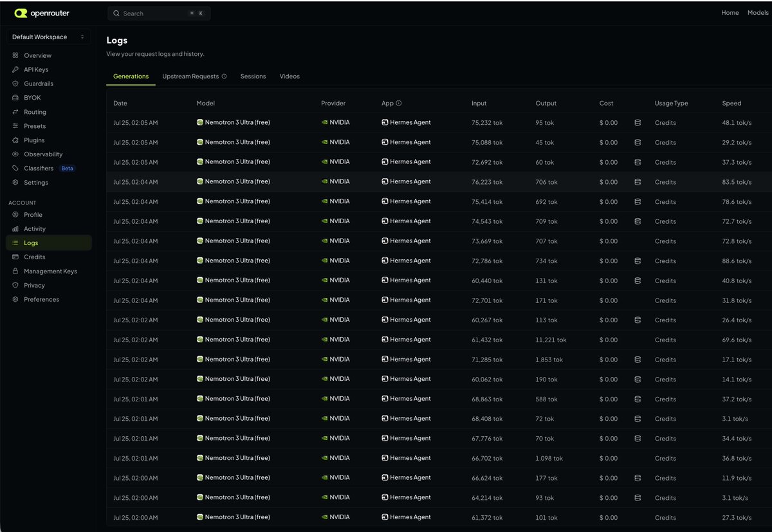Click the Preferences gear icon

click(x=15, y=299)
